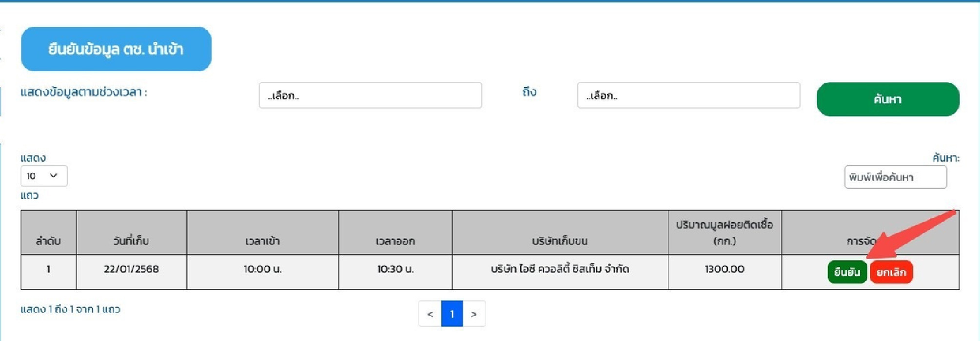The height and width of the screenshot is (341, 980).
Task: Open the start date ..เลือก.. field
Action: pyautogui.click(x=370, y=95)
